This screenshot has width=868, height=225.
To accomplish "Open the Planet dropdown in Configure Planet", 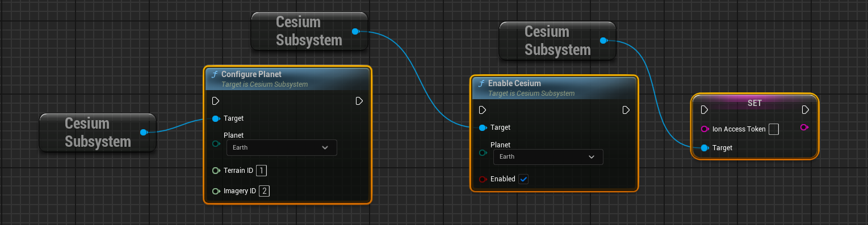I will (x=282, y=147).
